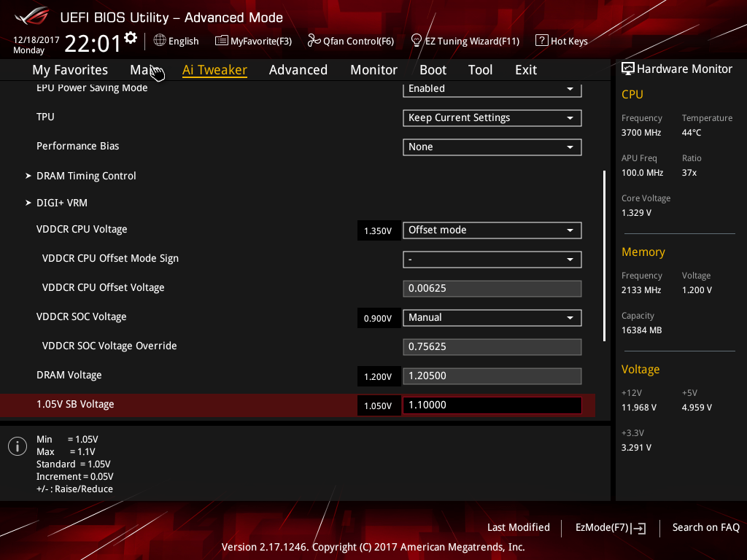Click the 1.05V SB Voltage input field
The width and height of the screenshot is (747, 560).
492,405
